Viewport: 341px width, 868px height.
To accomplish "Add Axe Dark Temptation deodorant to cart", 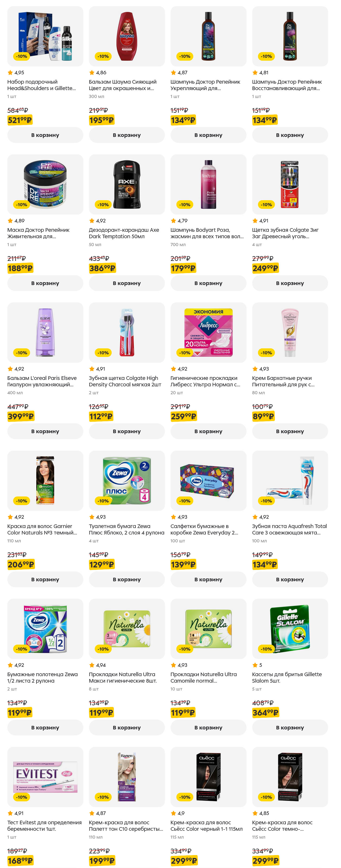I will 126,283.
